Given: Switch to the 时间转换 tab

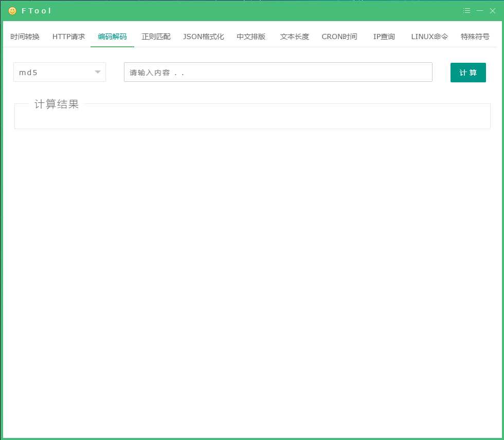Looking at the screenshot, I should 25,37.
